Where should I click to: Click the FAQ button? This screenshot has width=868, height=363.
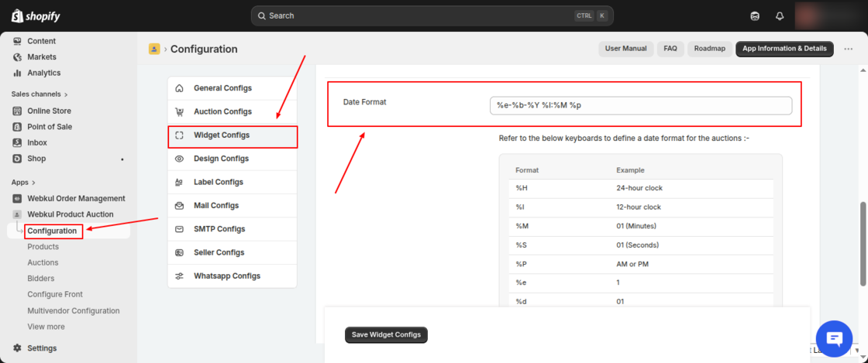click(670, 49)
